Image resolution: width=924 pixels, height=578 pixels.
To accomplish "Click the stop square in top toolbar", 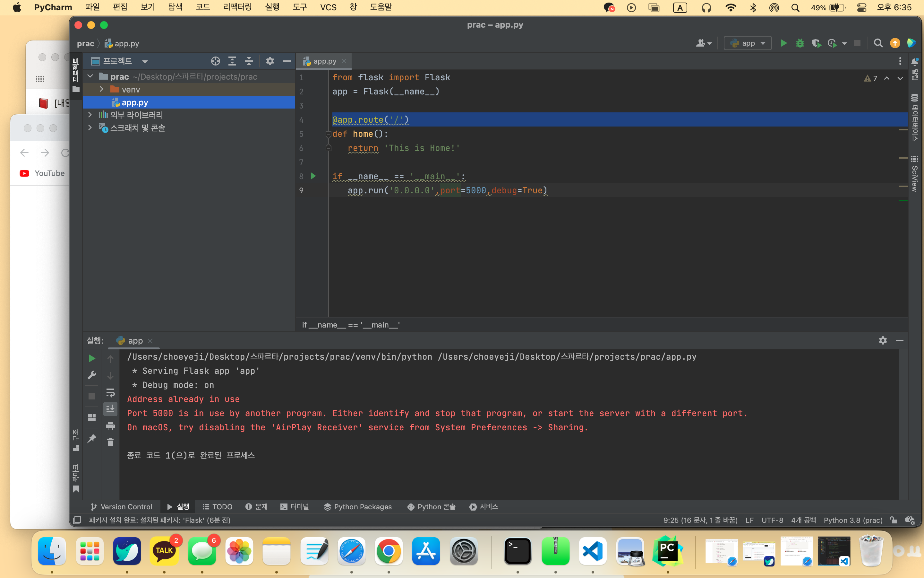I will click(857, 43).
